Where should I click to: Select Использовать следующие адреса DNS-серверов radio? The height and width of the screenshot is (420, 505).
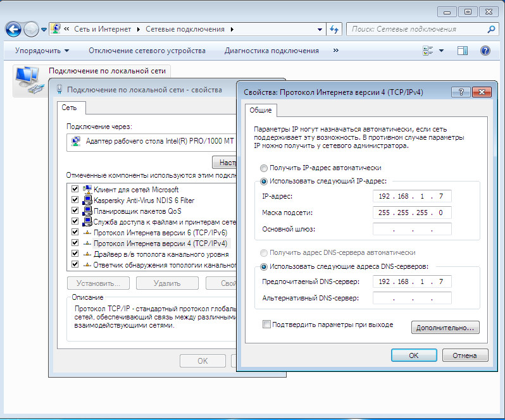264,267
